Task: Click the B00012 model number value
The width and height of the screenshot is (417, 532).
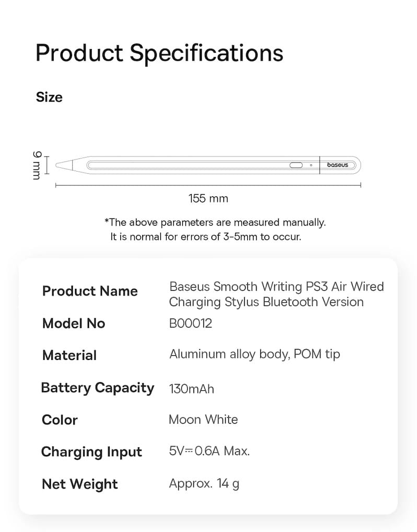Action: pyautogui.click(x=191, y=323)
